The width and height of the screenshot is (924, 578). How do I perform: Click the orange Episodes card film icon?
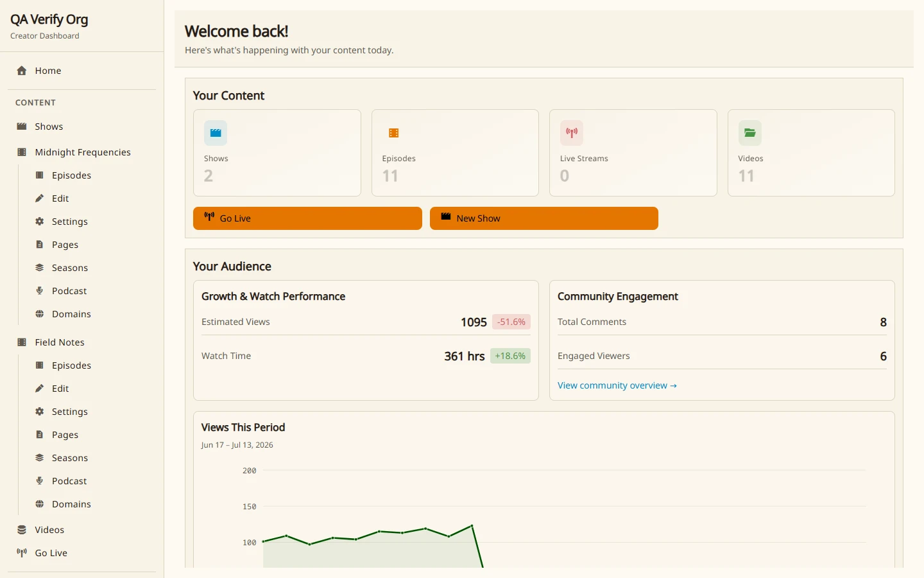click(x=394, y=133)
